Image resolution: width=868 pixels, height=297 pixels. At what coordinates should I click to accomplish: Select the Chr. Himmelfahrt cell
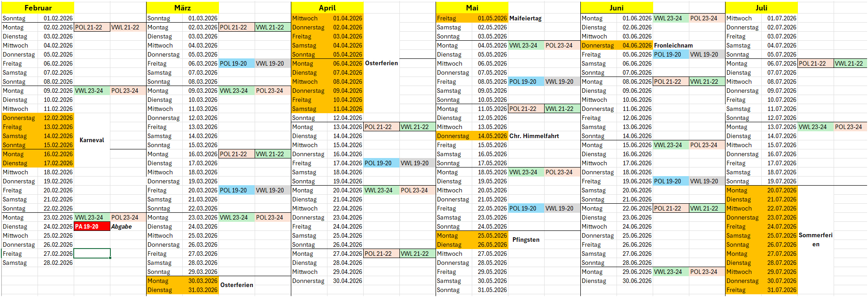tap(534, 136)
